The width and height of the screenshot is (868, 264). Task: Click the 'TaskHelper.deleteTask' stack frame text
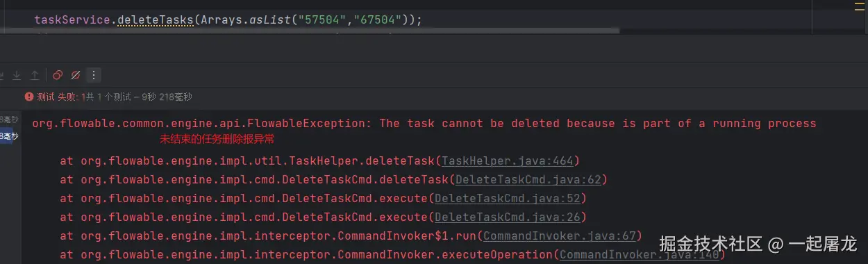[362, 161]
